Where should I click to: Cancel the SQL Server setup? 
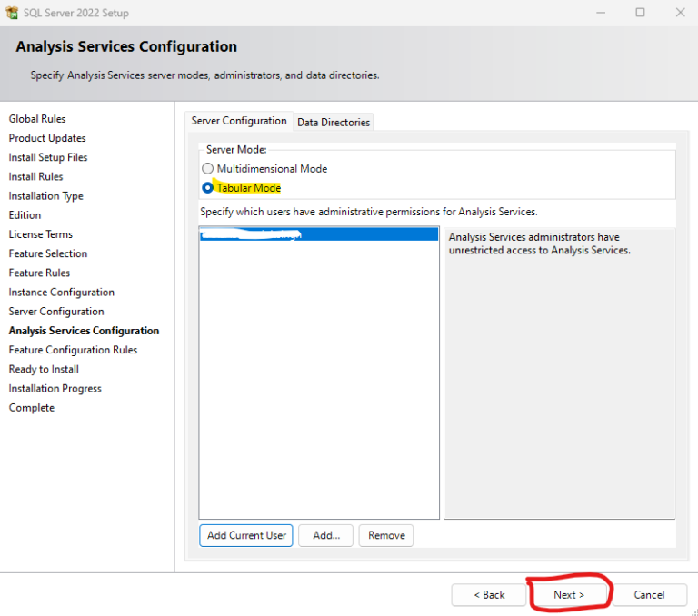(650, 594)
